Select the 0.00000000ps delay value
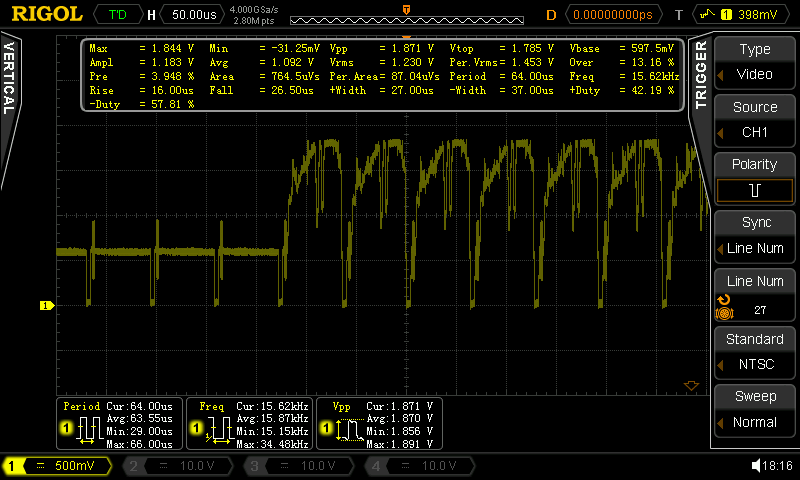This screenshot has width=800, height=480. coord(613,14)
